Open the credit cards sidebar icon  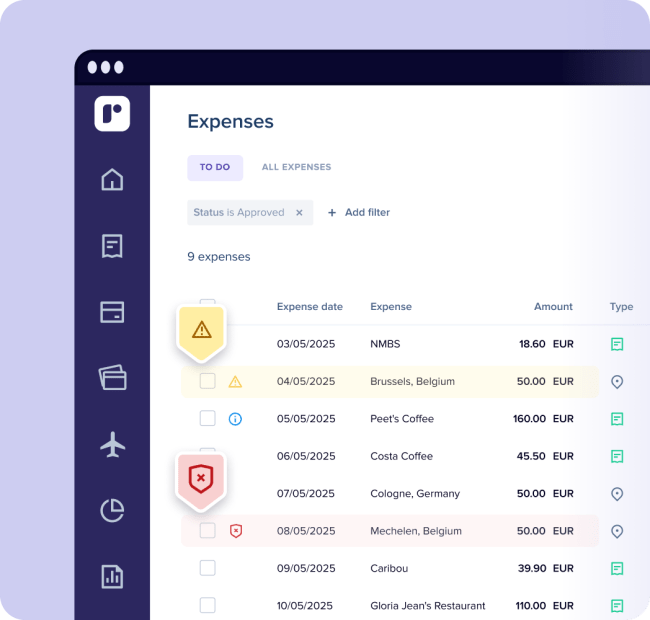click(112, 378)
